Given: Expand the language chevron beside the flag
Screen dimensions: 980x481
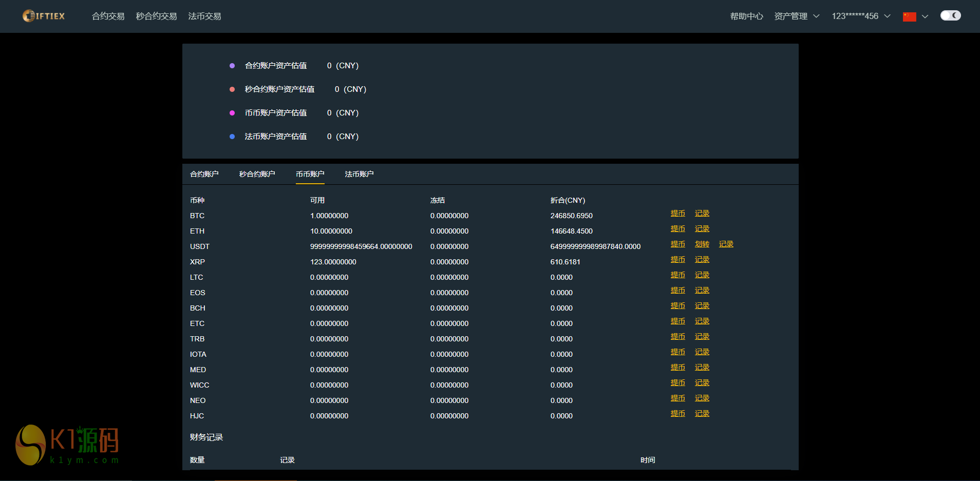Looking at the screenshot, I should point(925,16).
